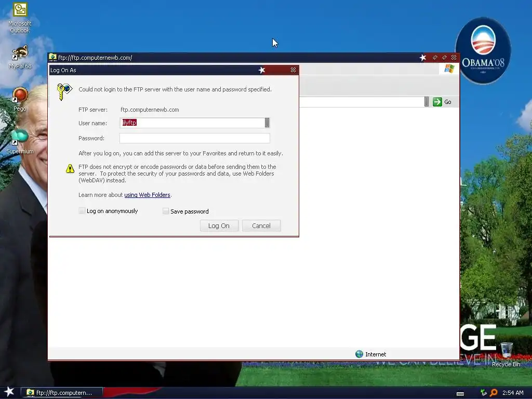Click the Windows flag logo in browser window
The image size is (532, 399).
click(x=449, y=69)
